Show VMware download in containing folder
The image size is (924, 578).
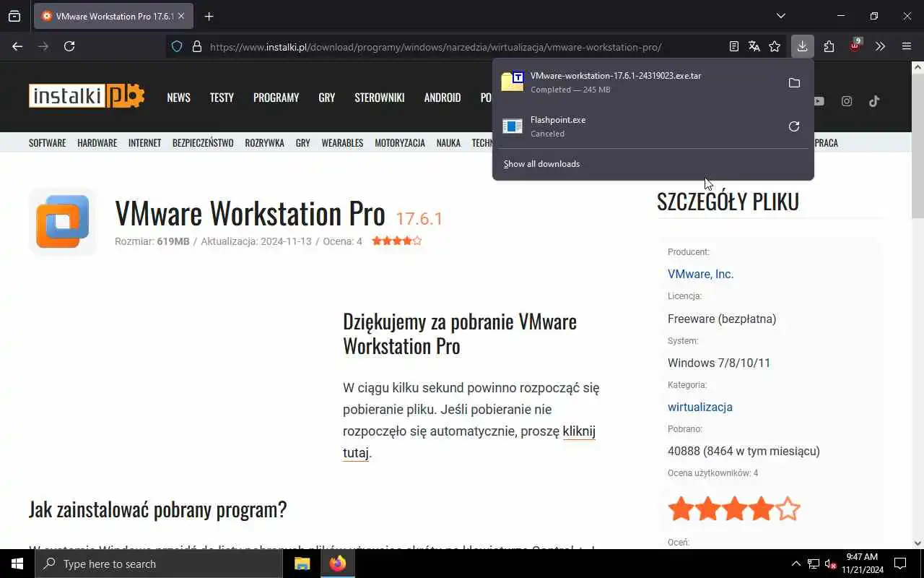click(794, 82)
